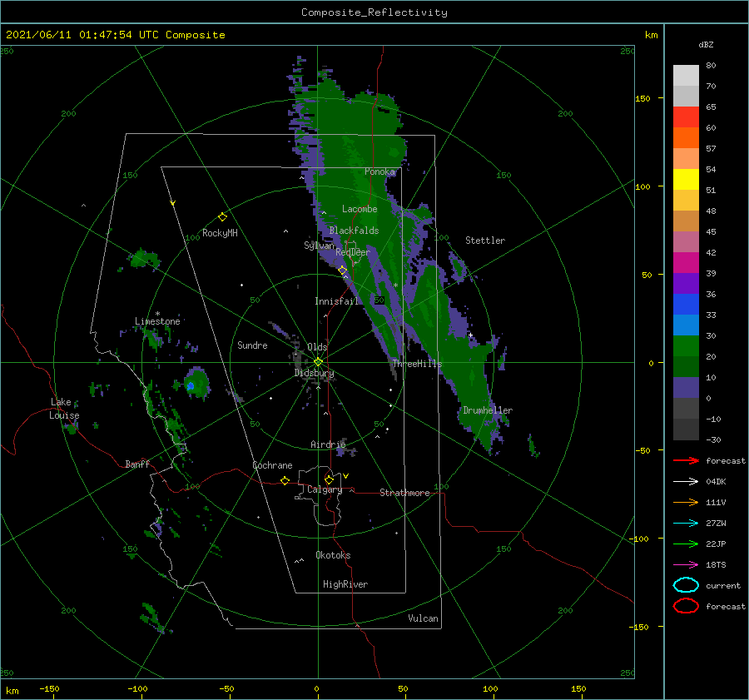Screen dimensions: 749x700
Task: Click the radar center diamond near Olds
Action: pyautogui.click(x=318, y=362)
